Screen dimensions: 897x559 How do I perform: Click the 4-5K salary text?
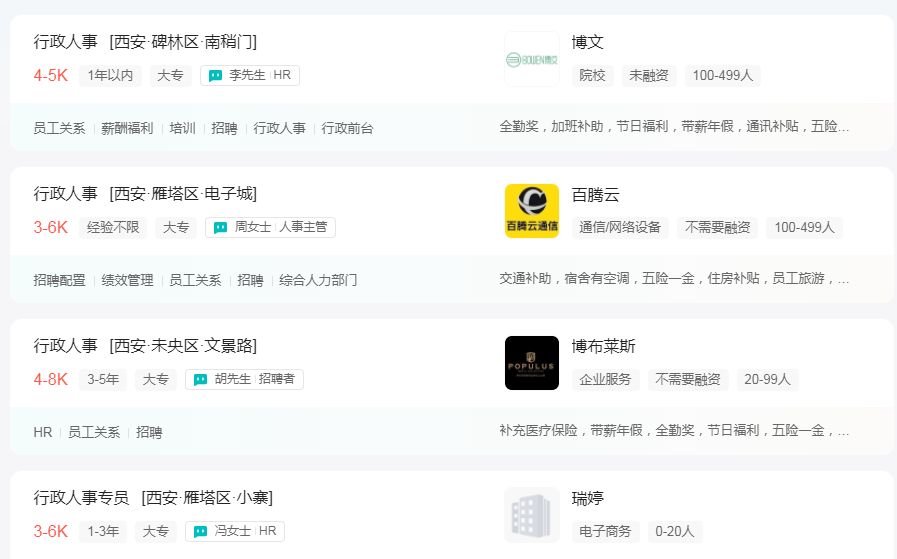coord(51,76)
